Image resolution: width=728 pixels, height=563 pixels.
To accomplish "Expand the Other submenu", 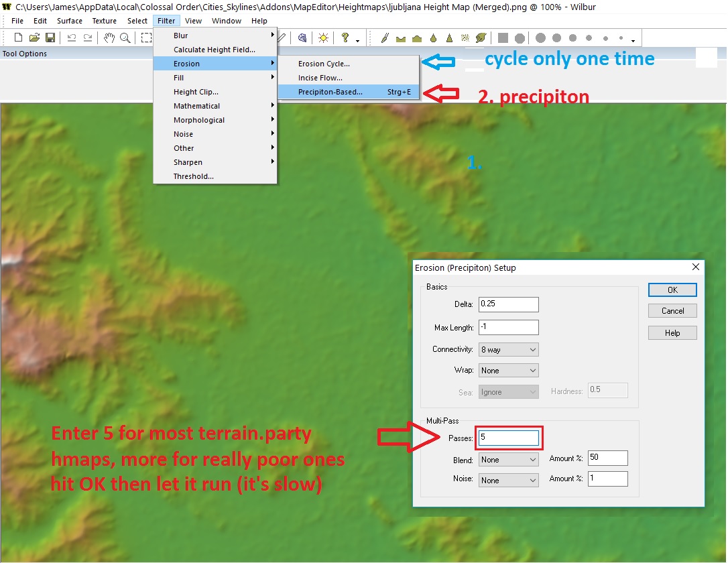I will tap(215, 148).
